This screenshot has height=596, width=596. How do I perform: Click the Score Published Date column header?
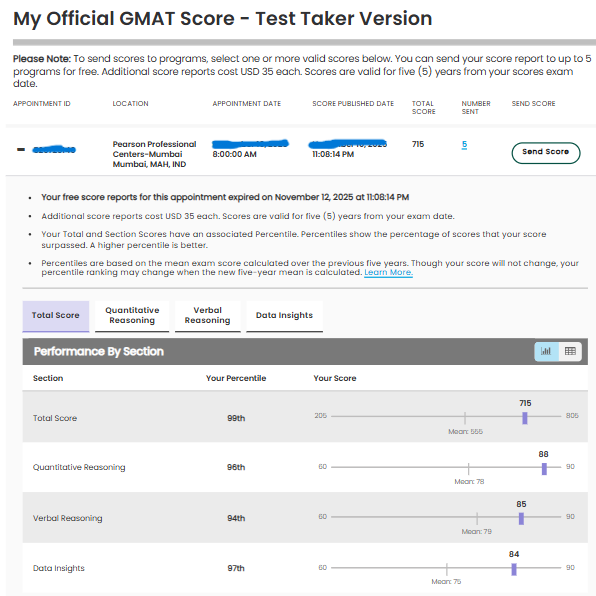tap(353, 104)
